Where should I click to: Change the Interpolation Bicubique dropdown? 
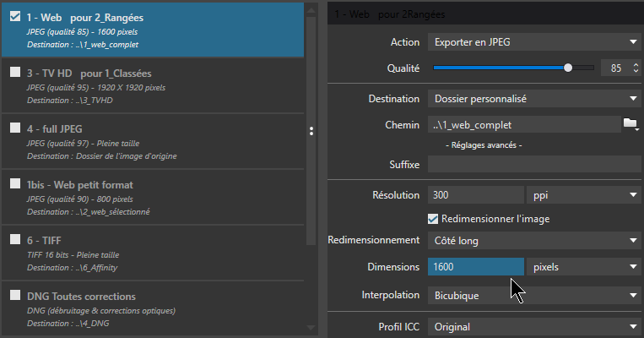[x=534, y=296]
